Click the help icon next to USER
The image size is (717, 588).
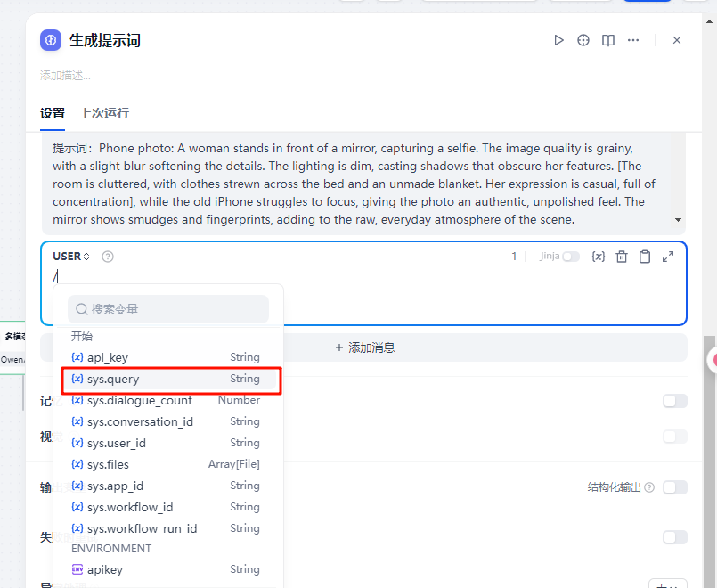tap(108, 257)
